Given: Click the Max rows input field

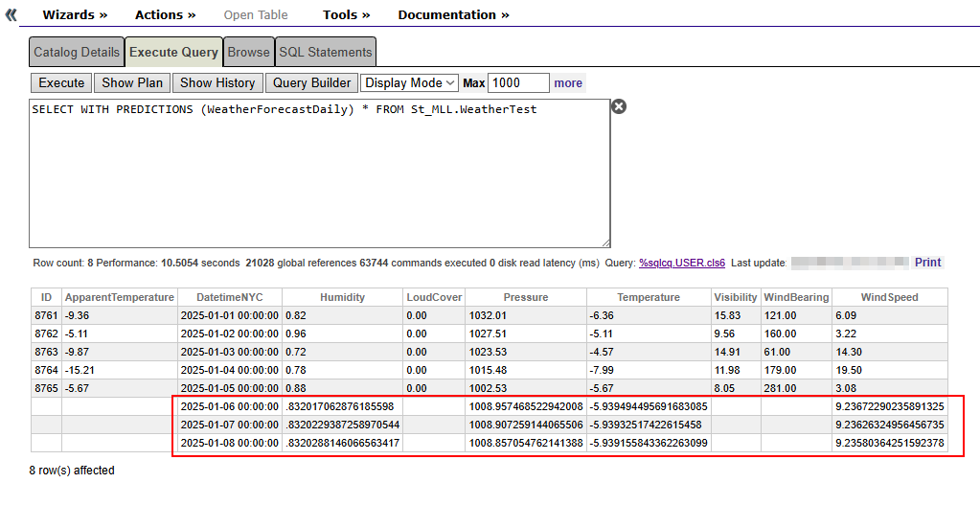Looking at the screenshot, I should [518, 83].
